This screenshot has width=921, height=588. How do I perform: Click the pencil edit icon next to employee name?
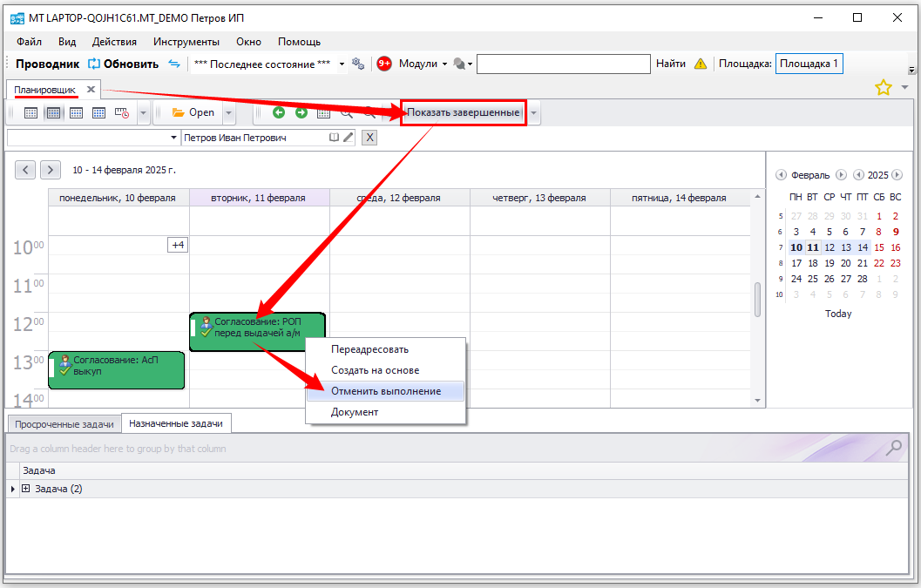tap(348, 138)
